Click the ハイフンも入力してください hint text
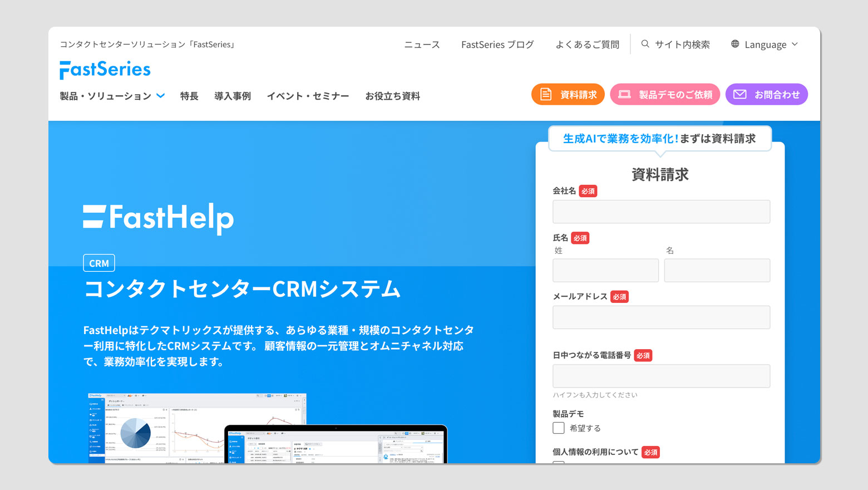This screenshot has height=490, width=868. pyautogui.click(x=595, y=395)
